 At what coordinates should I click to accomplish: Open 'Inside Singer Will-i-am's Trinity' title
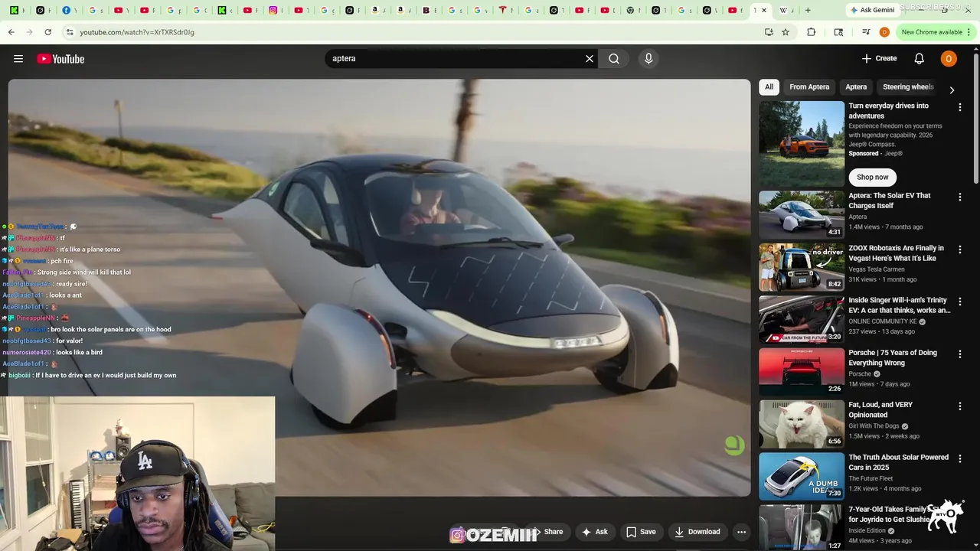pyautogui.click(x=898, y=305)
